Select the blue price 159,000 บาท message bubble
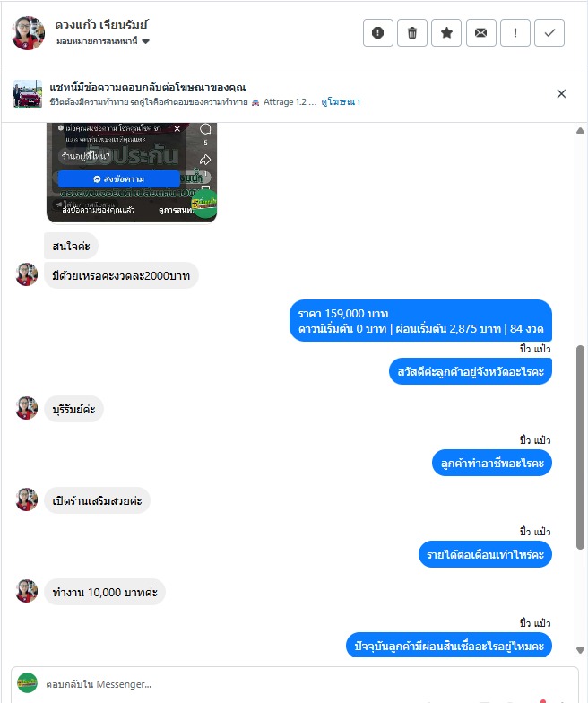The height and width of the screenshot is (703, 588). point(420,321)
